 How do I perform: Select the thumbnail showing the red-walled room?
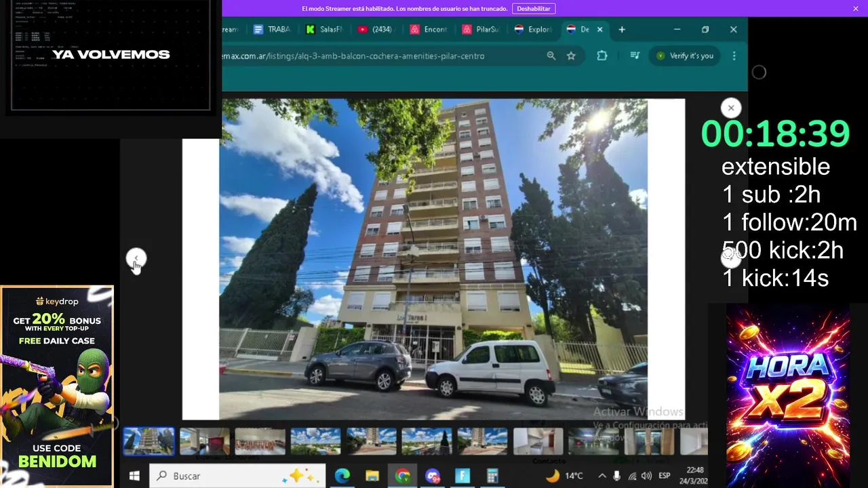pos(204,441)
